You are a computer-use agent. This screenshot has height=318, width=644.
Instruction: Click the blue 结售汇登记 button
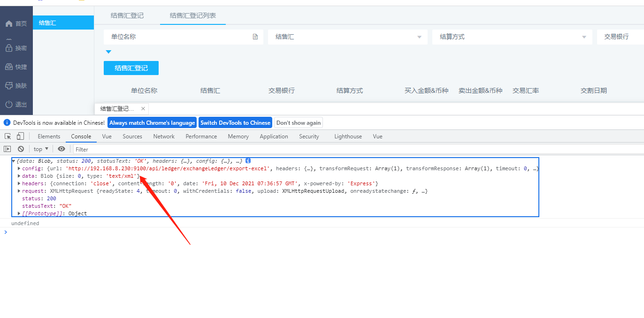pos(131,68)
